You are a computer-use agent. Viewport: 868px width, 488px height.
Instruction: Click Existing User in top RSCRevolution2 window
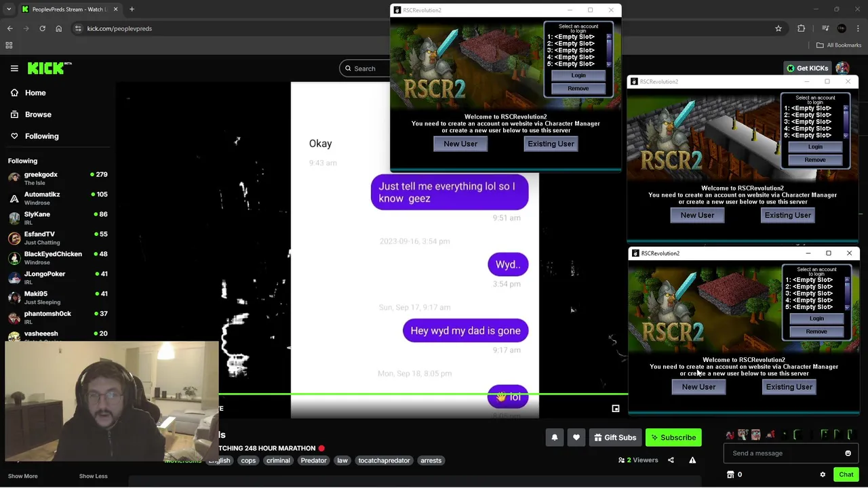tap(551, 144)
